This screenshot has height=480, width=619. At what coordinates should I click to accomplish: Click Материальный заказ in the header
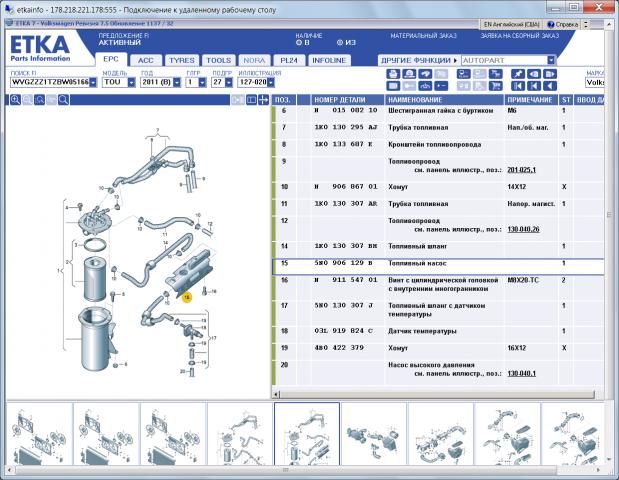click(x=423, y=36)
